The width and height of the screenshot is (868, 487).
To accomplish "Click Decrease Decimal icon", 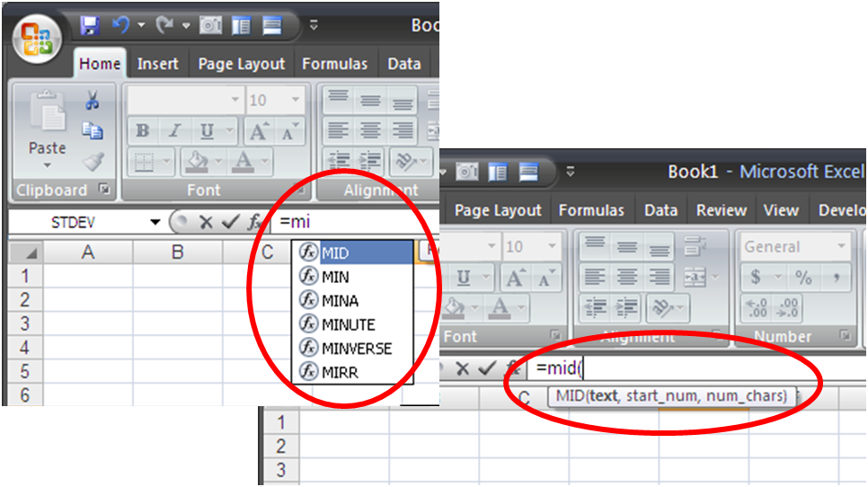I will (786, 307).
